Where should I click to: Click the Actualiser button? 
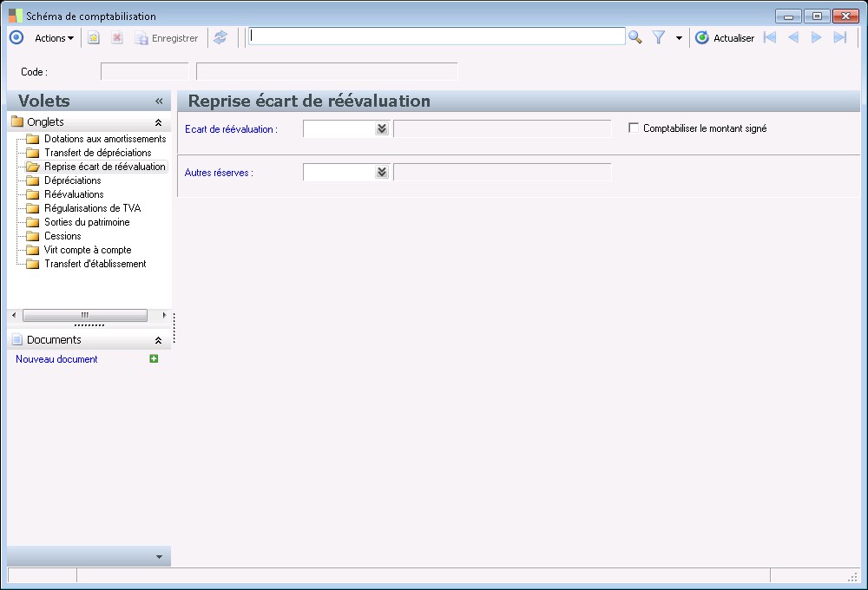coord(725,38)
